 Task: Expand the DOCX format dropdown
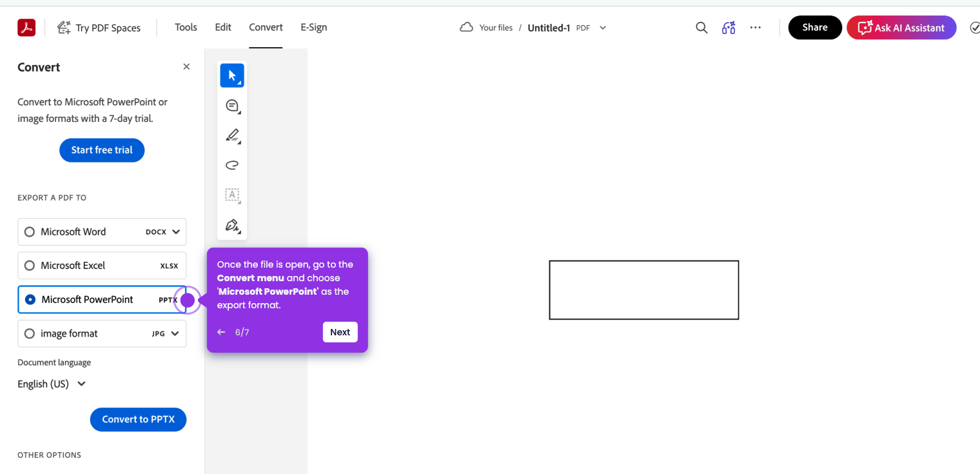[x=176, y=232]
